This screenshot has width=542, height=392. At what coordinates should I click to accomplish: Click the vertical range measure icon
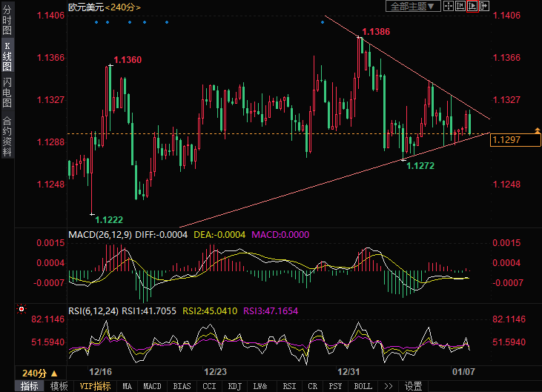pos(460,6)
